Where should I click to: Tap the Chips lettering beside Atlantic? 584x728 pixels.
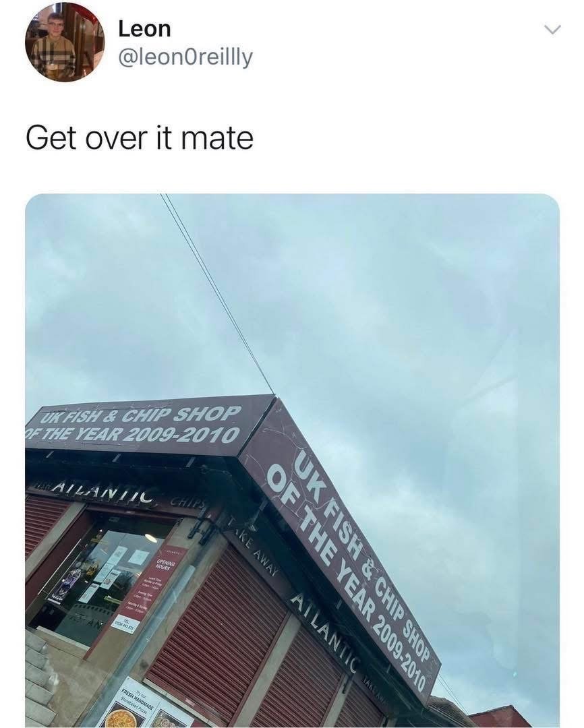tap(186, 502)
